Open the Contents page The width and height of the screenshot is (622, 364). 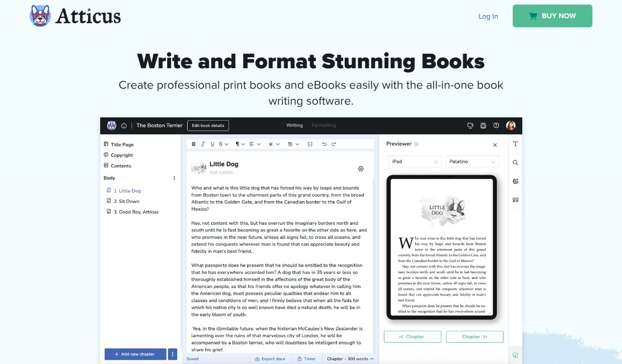117,166
